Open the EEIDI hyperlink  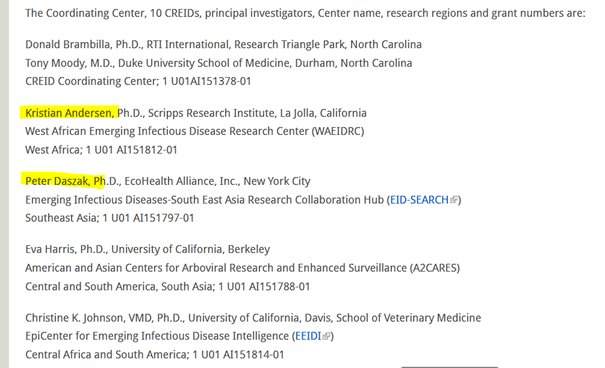[x=308, y=336]
